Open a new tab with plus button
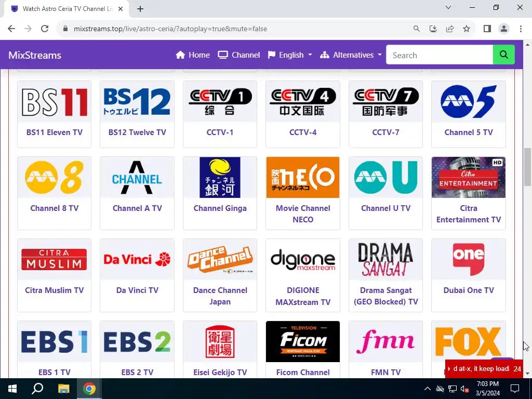Screen dimensions: 532x399 tap(140, 9)
